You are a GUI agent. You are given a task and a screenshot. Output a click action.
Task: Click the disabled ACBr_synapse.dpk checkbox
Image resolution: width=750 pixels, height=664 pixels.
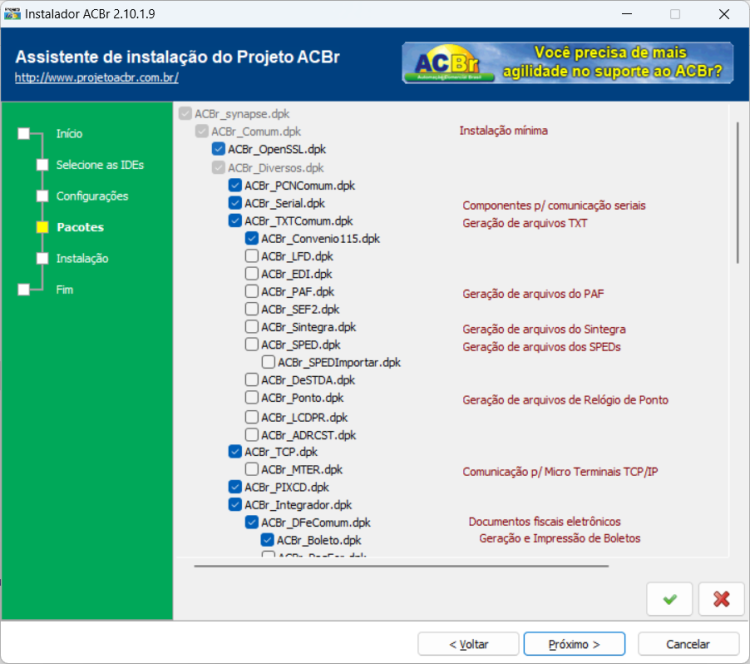point(185,113)
